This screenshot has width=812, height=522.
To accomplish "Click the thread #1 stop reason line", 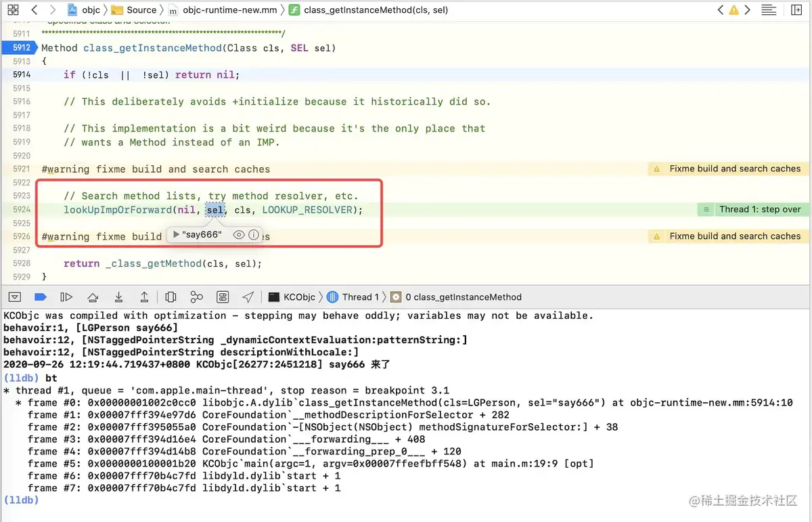I will 226,390.
